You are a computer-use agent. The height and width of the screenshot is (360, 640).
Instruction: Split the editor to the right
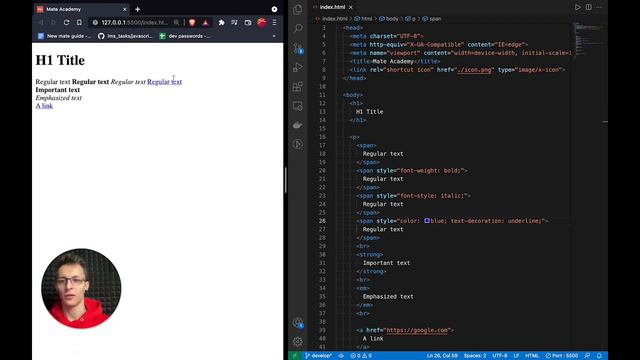tap(589, 7)
